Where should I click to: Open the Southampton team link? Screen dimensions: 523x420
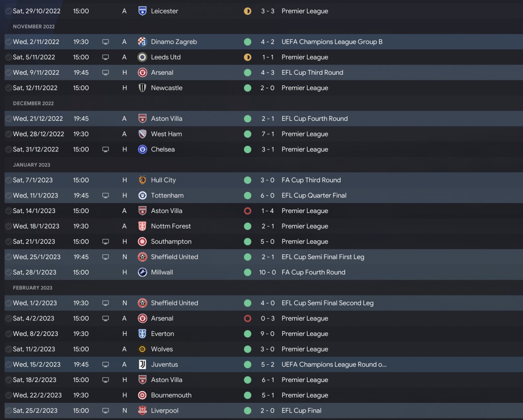tap(171, 242)
